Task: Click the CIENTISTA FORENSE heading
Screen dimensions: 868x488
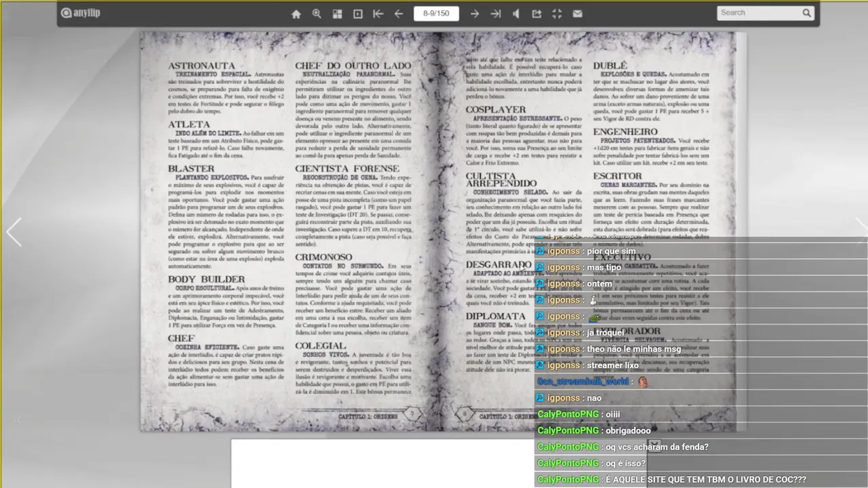Action: (347, 169)
